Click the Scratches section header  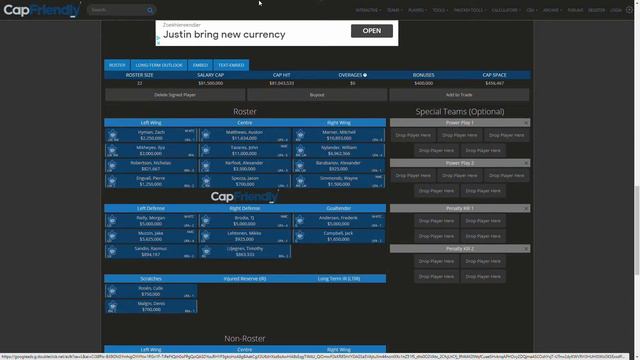pyautogui.click(x=151, y=279)
